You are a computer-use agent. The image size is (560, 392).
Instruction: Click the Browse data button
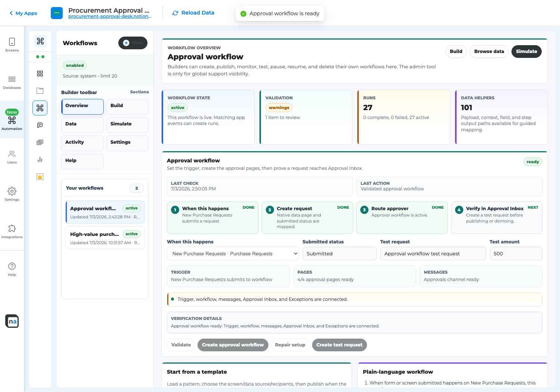[489, 52]
